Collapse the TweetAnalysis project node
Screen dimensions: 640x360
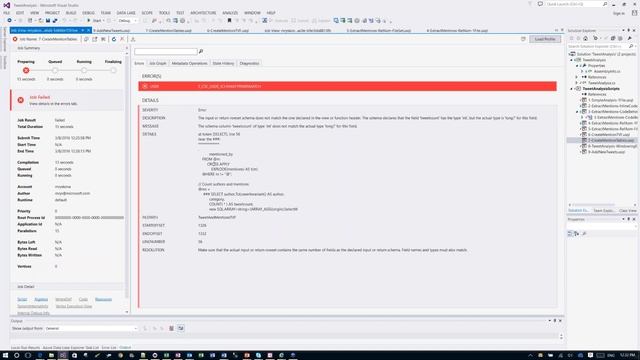coord(571,60)
